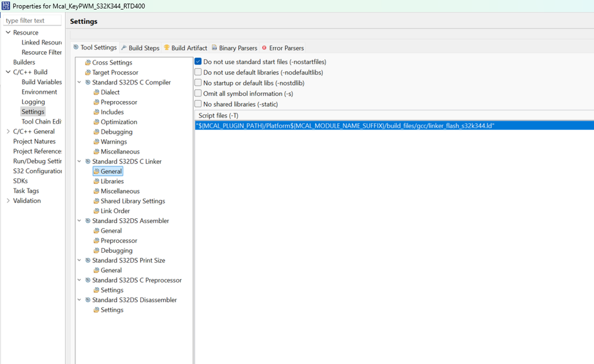594x364 pixels.
Task: Uncheck Do not use standard start files
Action: (198, 61)
